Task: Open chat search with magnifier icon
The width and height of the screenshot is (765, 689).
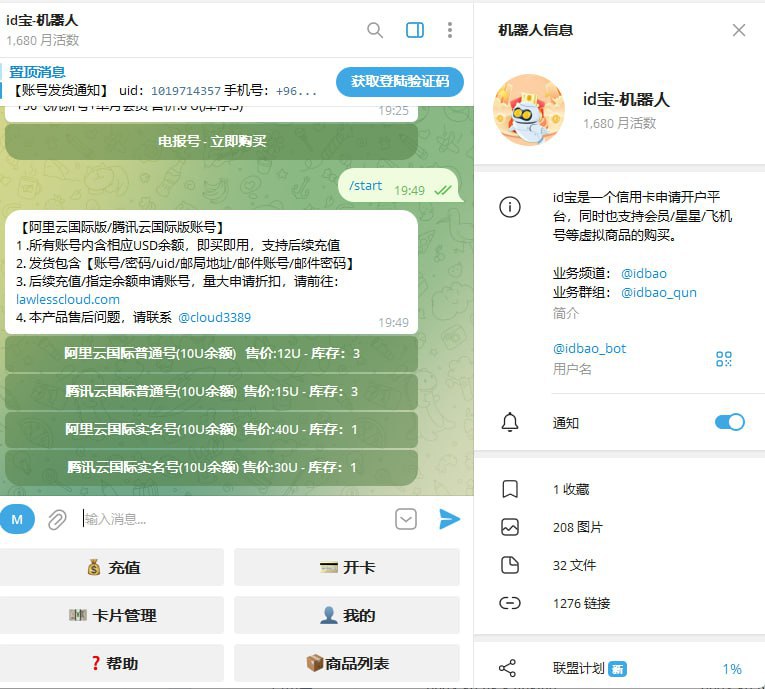Action: pos(375,30)
